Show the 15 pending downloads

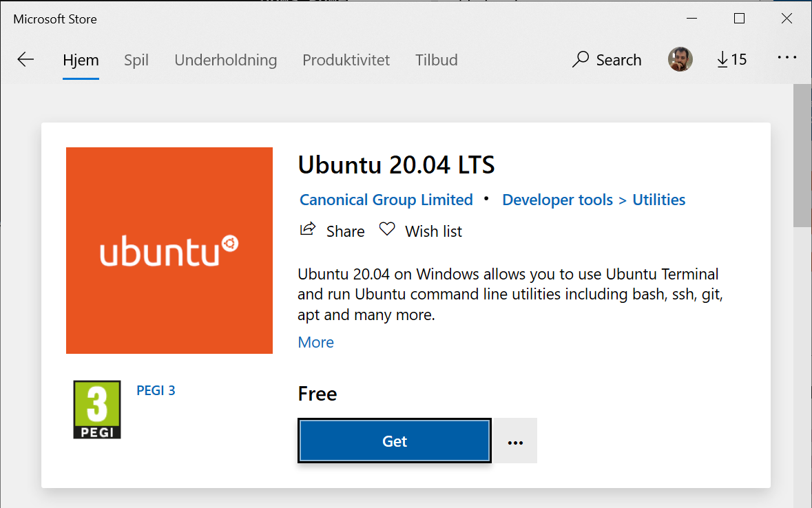coord(731,60)
